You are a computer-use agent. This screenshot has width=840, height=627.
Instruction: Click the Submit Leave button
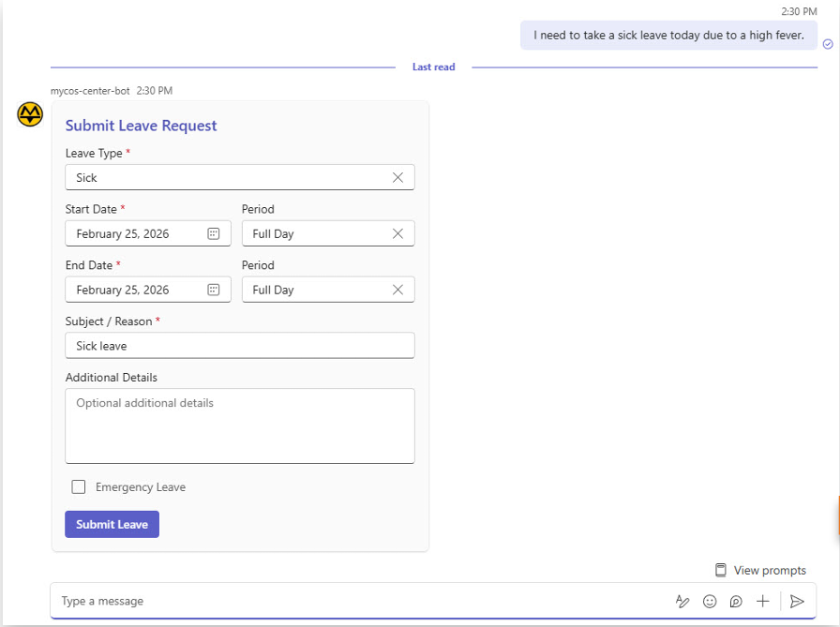coord(112,524)
